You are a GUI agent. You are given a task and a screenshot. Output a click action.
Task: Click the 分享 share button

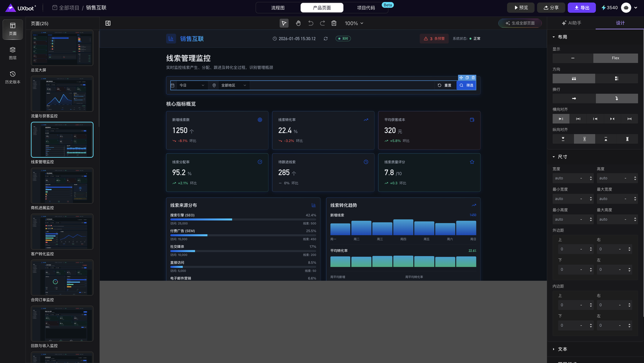[x=551, y=8]
